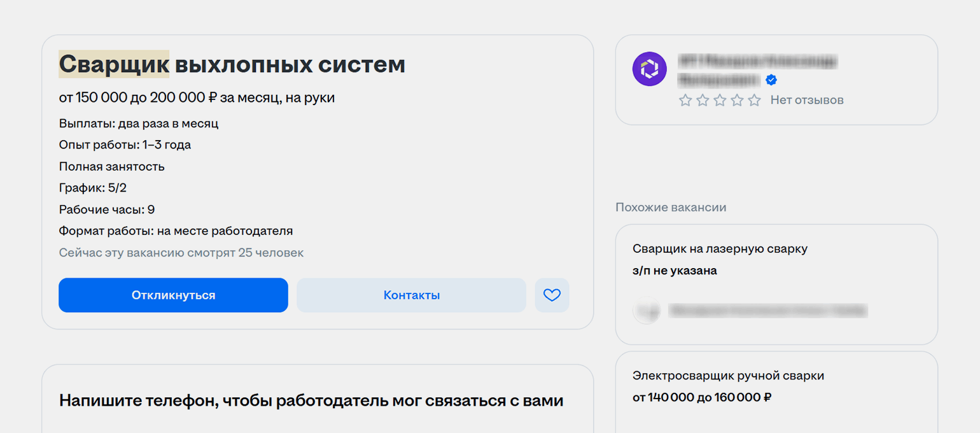Open the Нет отзывов reviews link

click(x=806, y=100)
